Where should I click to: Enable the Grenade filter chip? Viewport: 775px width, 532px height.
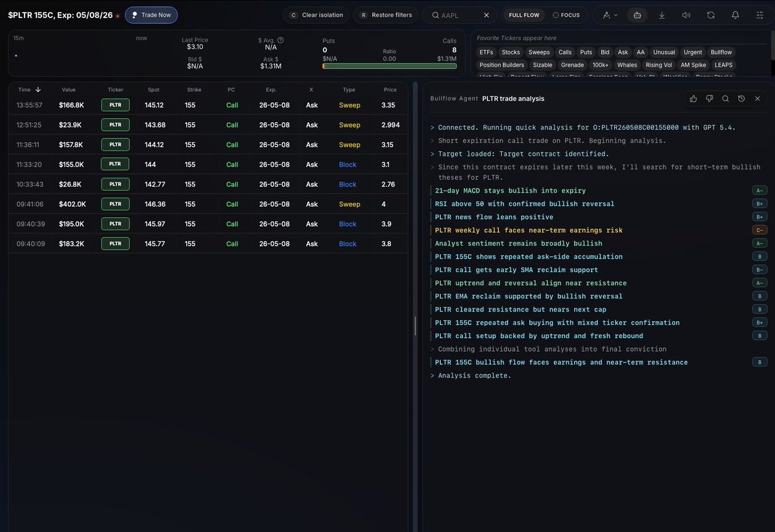tap(572, 65)
